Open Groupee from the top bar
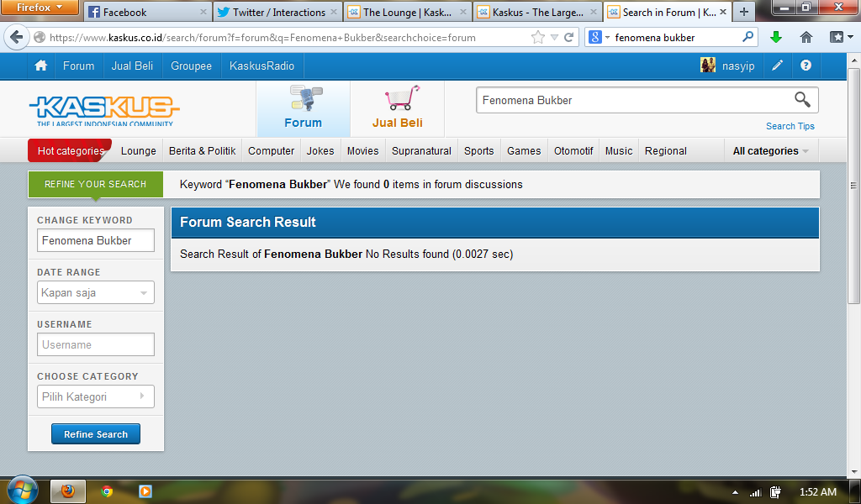 [191, 66]
